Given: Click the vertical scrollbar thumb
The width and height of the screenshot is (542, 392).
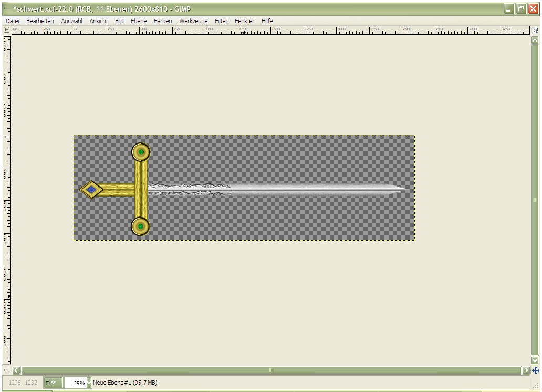Looking at the screenshot, I should [x=535, y=200].
